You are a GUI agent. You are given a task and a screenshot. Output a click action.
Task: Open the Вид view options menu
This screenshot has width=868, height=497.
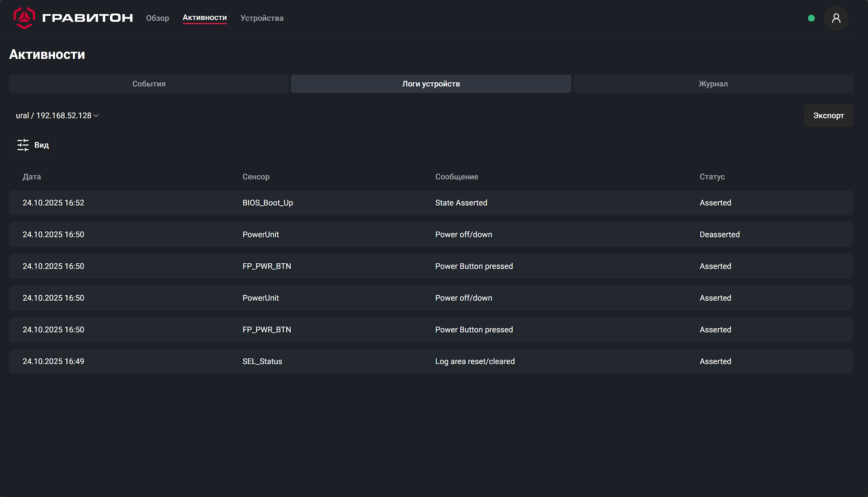41,145
